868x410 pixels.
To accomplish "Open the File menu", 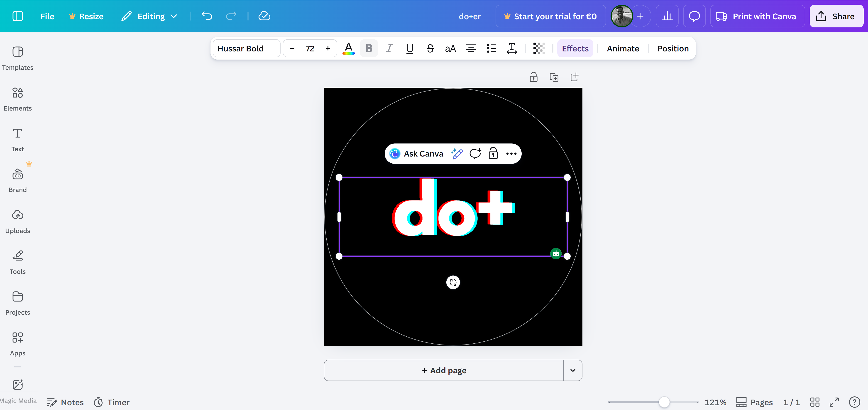I will (x=47, y=16).
